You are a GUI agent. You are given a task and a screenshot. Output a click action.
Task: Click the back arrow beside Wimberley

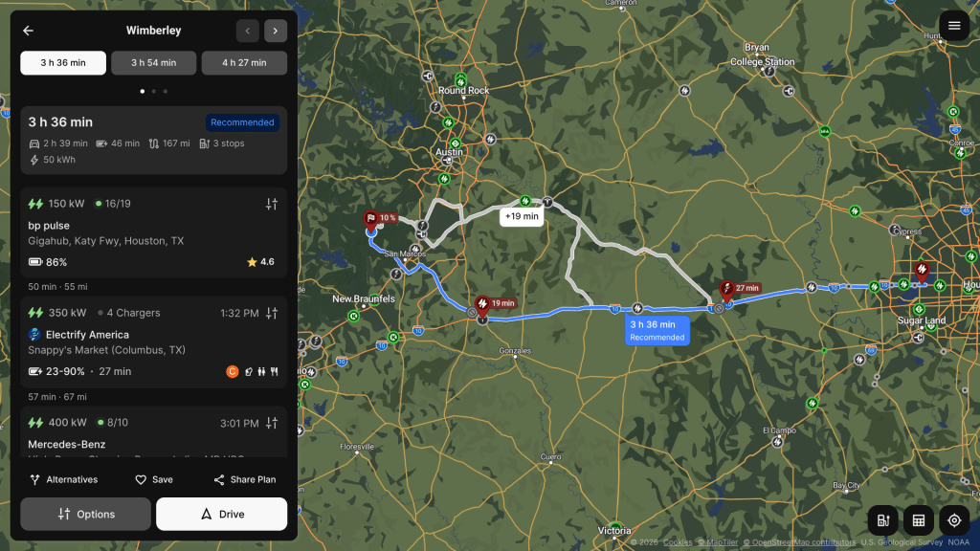click(x=28, y=31)
